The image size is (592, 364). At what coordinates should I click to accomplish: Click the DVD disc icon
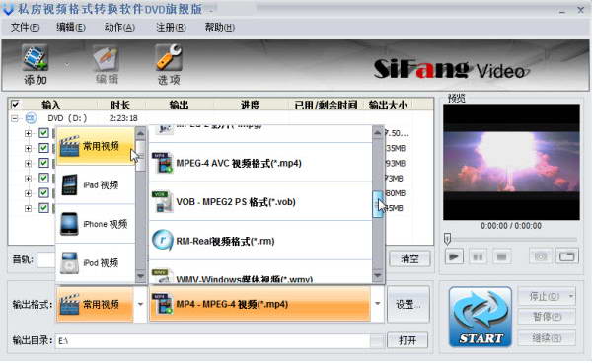31,118
